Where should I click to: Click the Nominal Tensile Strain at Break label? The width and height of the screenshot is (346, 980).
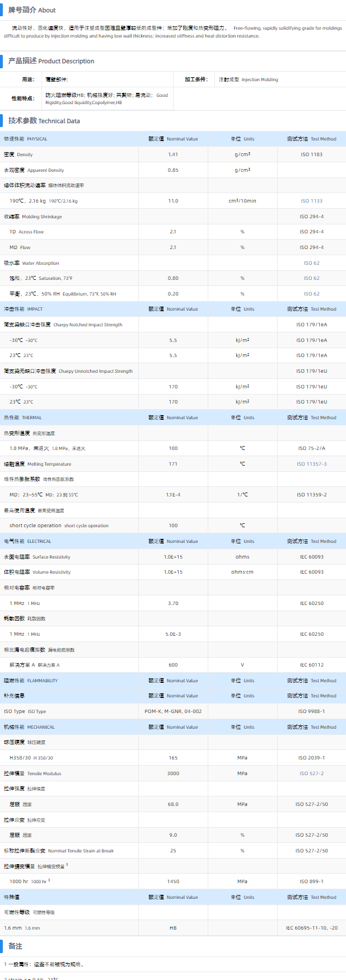pos(59,851)
